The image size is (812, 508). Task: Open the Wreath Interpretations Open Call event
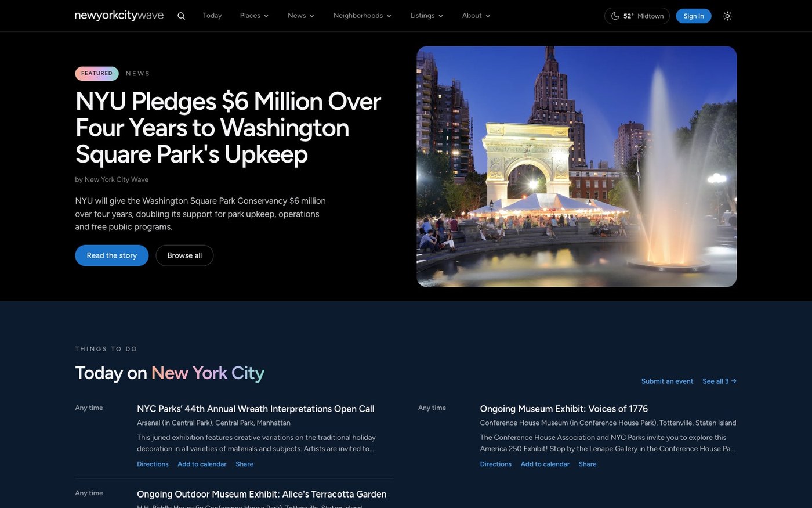coord(256,409)
